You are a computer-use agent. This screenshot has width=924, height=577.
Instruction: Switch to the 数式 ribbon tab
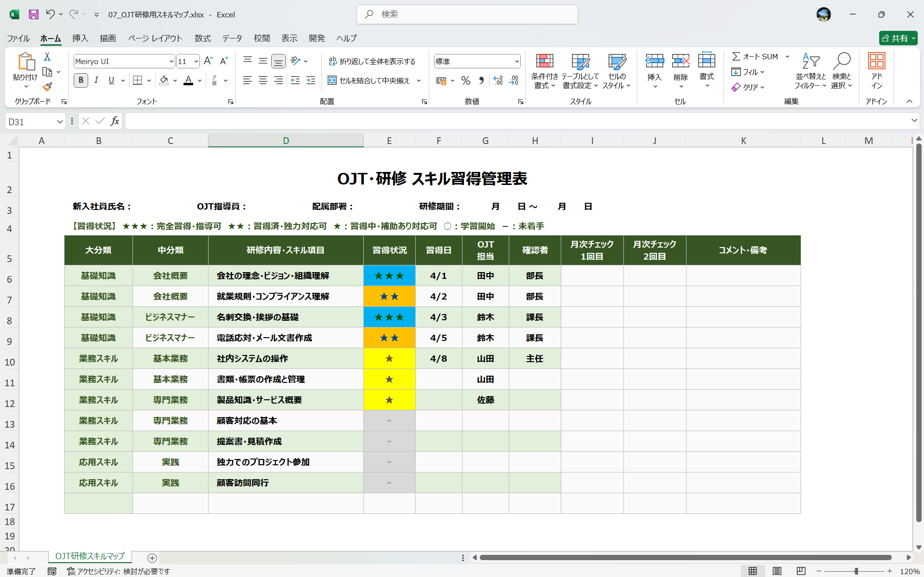202,38
